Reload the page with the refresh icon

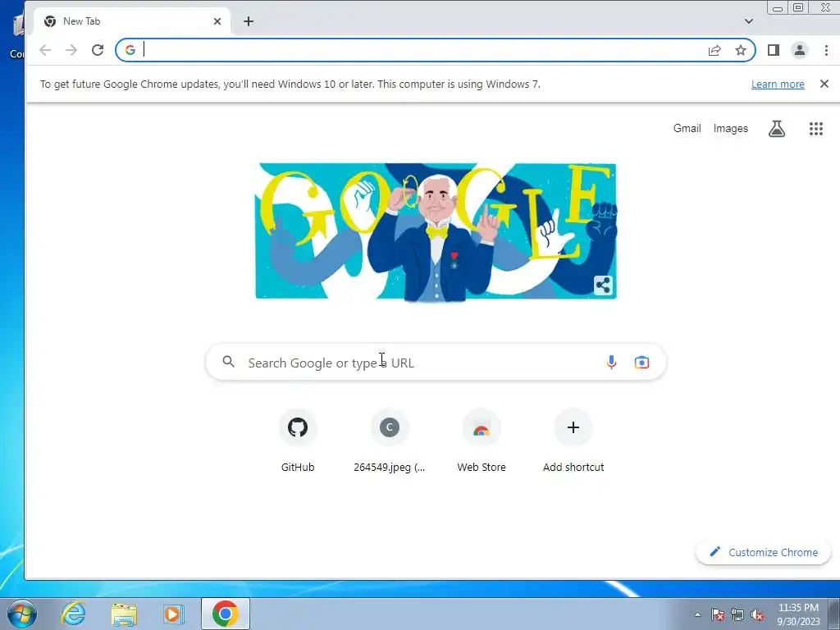(98, 50)
